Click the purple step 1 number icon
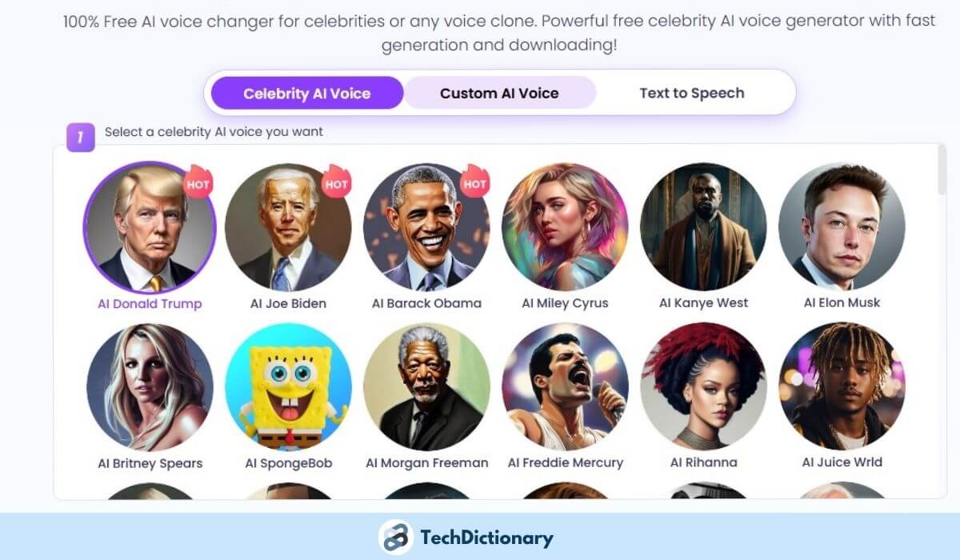The image size is (960, 560). click(81, 137)
